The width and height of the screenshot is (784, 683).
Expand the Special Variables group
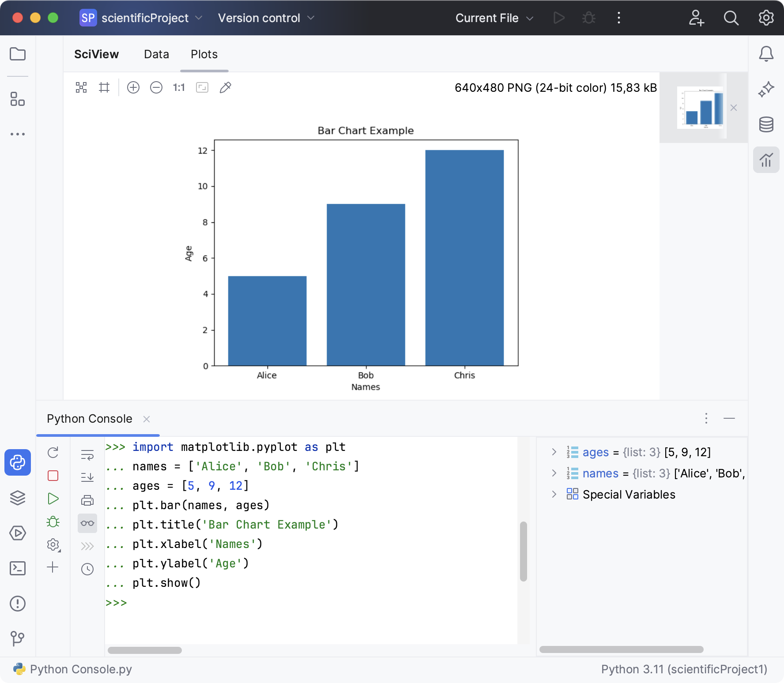tap(554, 494)
